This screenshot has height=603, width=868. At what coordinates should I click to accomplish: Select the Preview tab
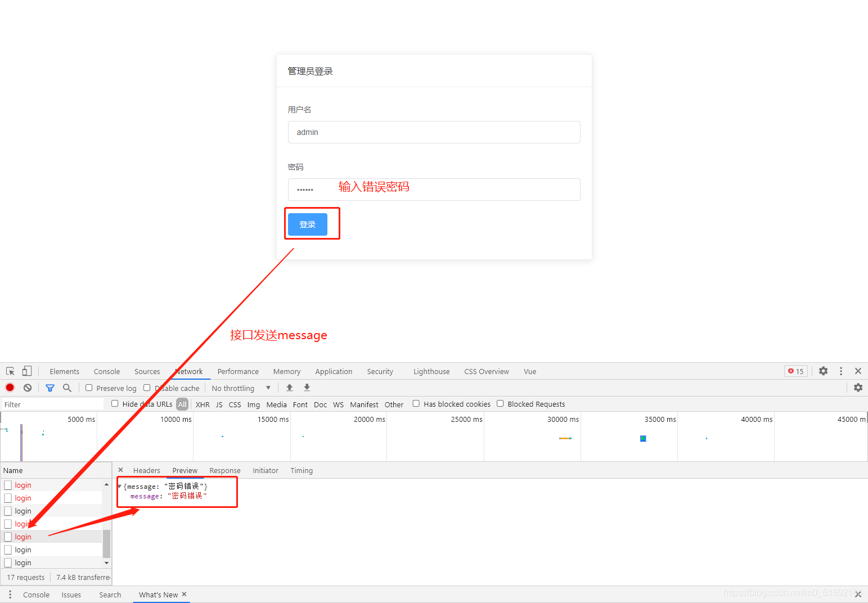point(185,471)
